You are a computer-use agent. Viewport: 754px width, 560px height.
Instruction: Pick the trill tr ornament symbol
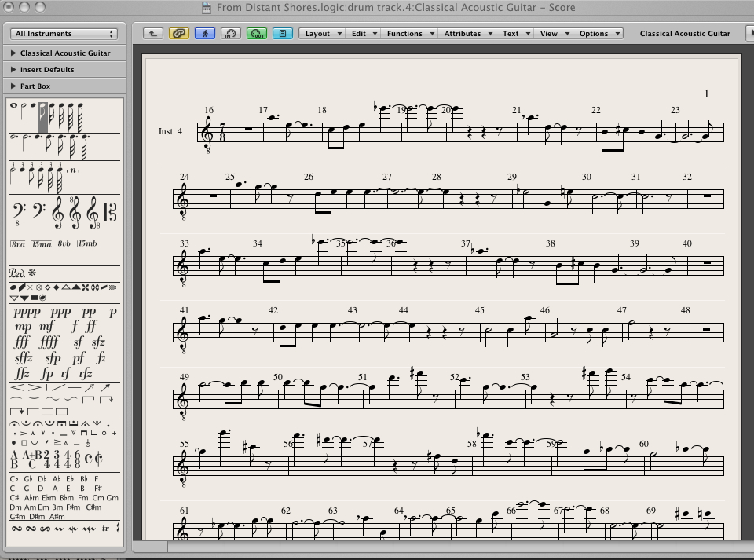(105, 529)
